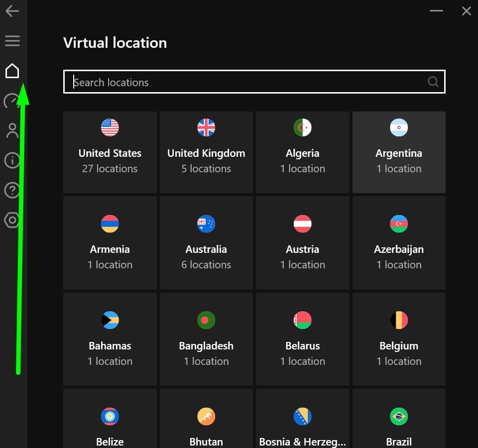Click the Argentina country name
The height and width of the screenshot is (448, 478).
click(x=399, y=153)
